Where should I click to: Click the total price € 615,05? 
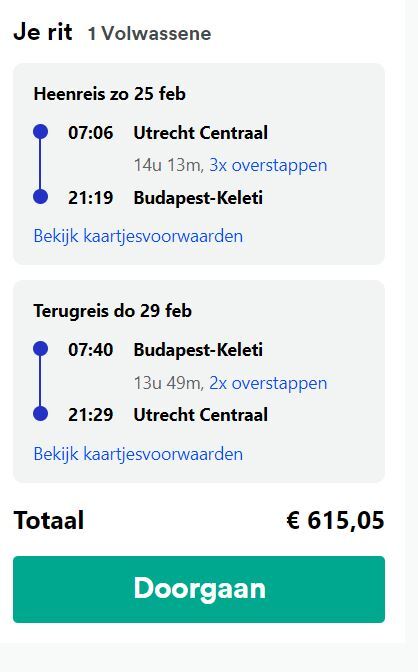pos(335,520)
